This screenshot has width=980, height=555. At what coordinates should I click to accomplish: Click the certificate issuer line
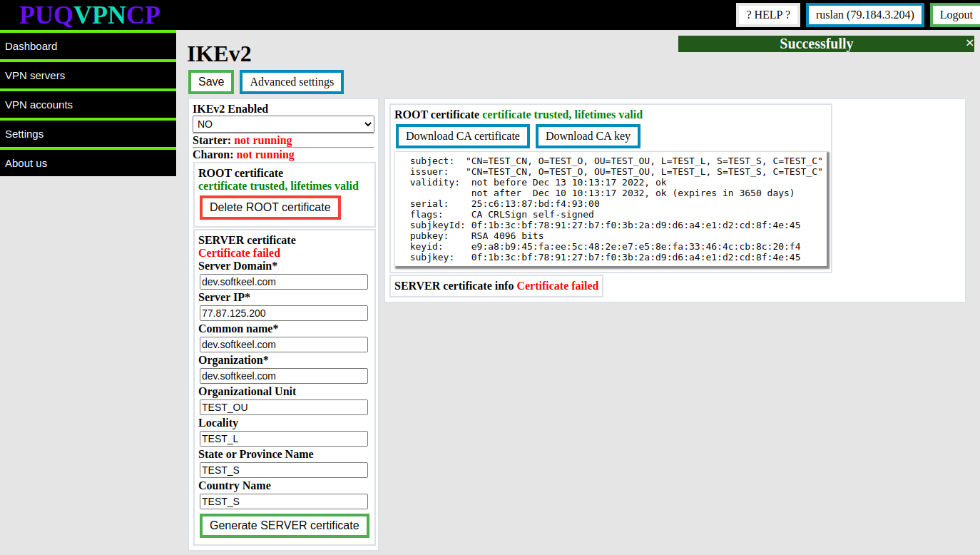616,172
